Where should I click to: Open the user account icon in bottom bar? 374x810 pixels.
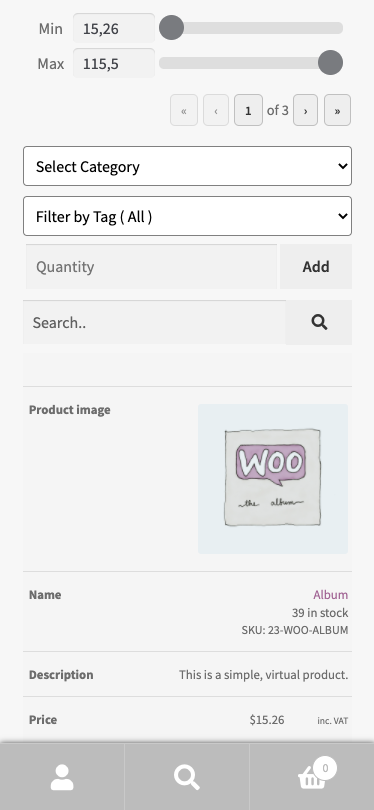tap(62, 777)
